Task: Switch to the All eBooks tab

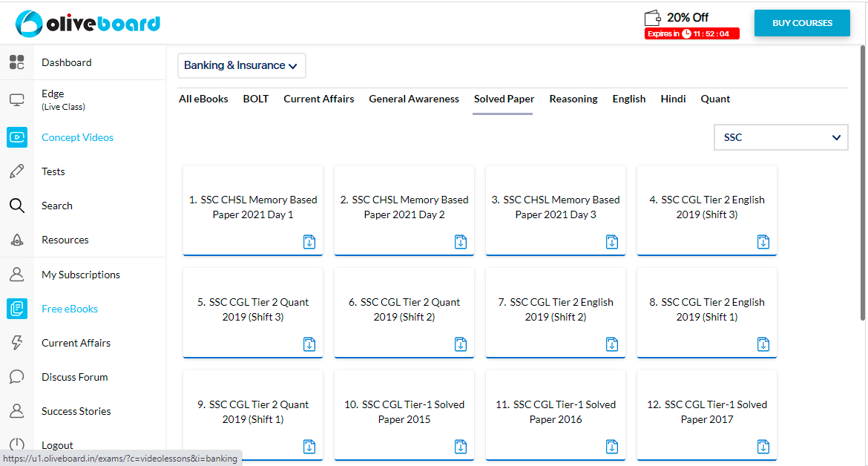Action: [x=203, y=99]
